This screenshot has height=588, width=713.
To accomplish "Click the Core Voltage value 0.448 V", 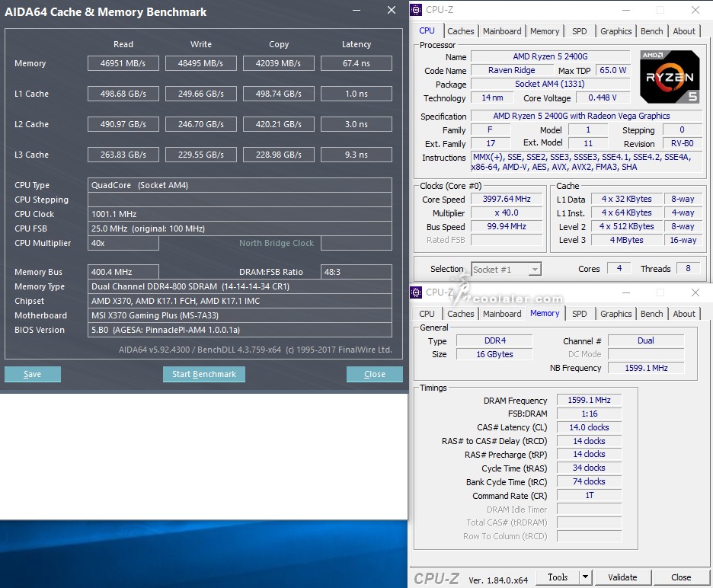I will [603, 97].
